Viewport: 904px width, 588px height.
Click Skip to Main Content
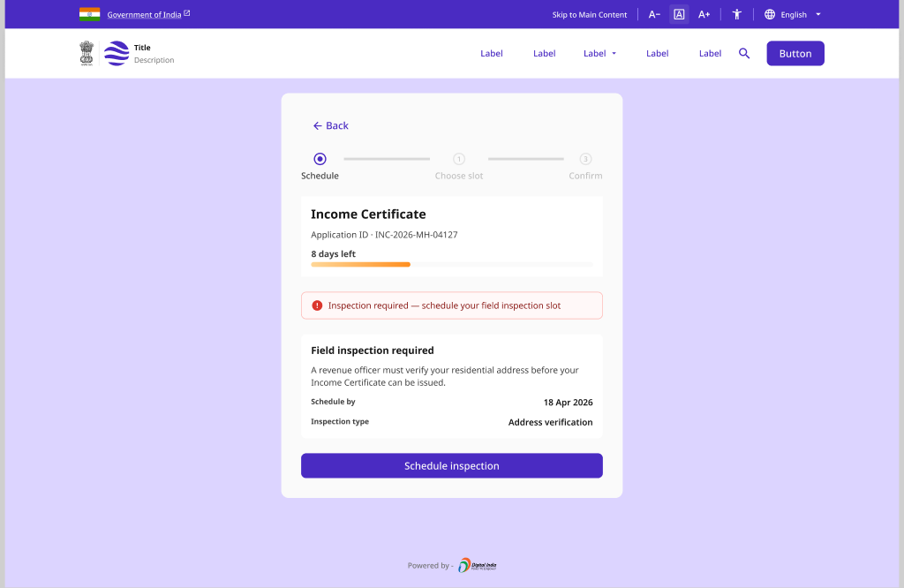tap(589, 14)
